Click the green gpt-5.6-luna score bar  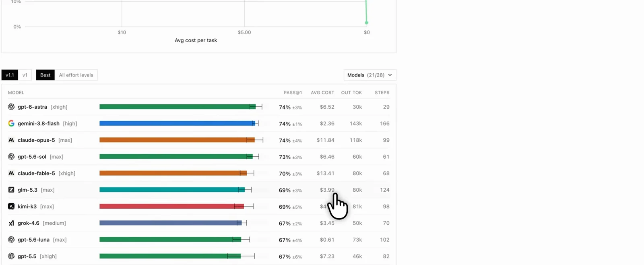tap(170, 240)
